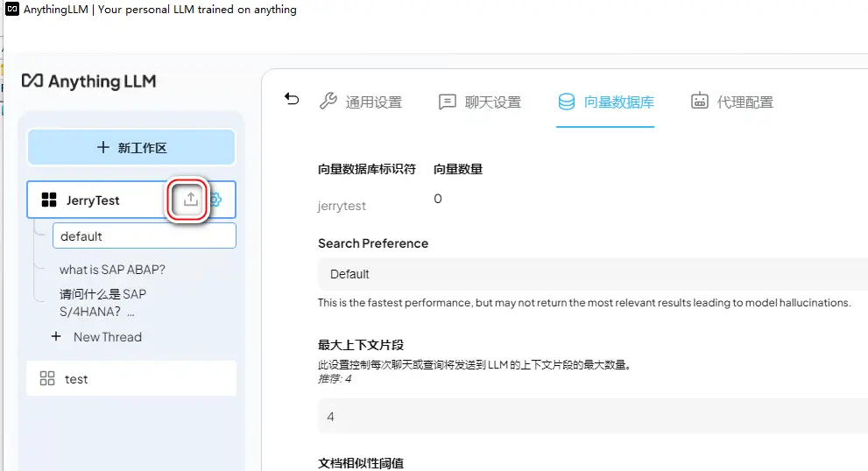The image size is (868, 471).
Task: Click the 最大上下文片段 input field
Action: pyautogui.click(x=593, y=417)
